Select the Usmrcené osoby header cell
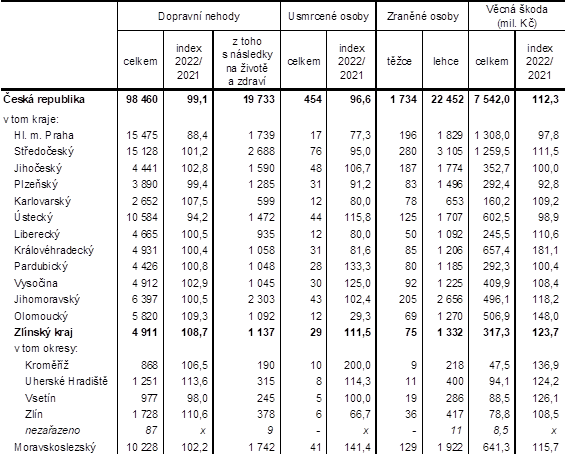This screenshot has width=566, height=455. 328,17
